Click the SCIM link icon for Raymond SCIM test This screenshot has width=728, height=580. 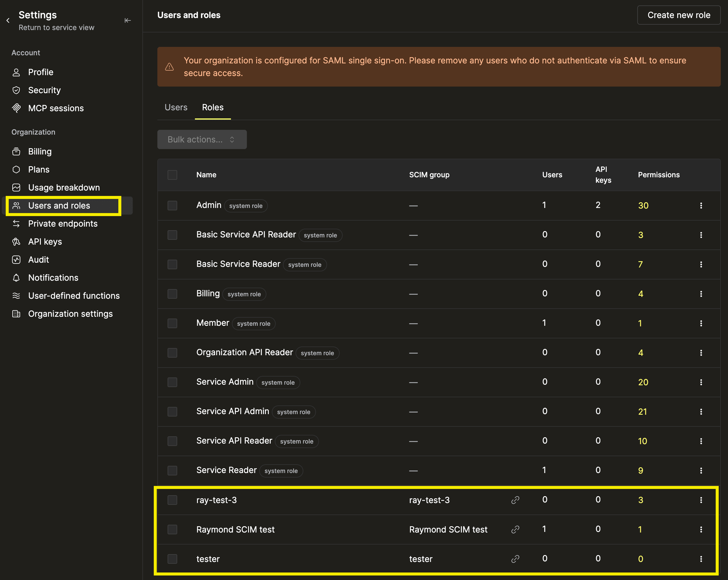[x=515, y=529]
